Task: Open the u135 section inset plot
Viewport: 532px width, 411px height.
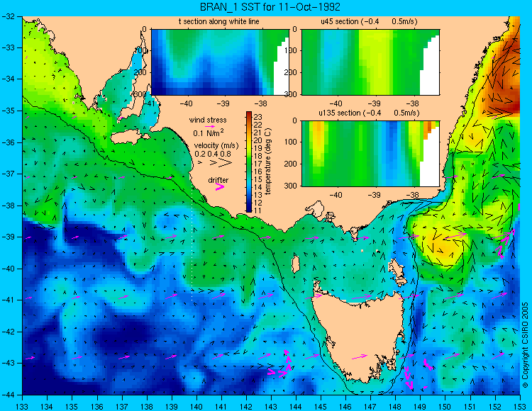Action: (x=370, y=154)
